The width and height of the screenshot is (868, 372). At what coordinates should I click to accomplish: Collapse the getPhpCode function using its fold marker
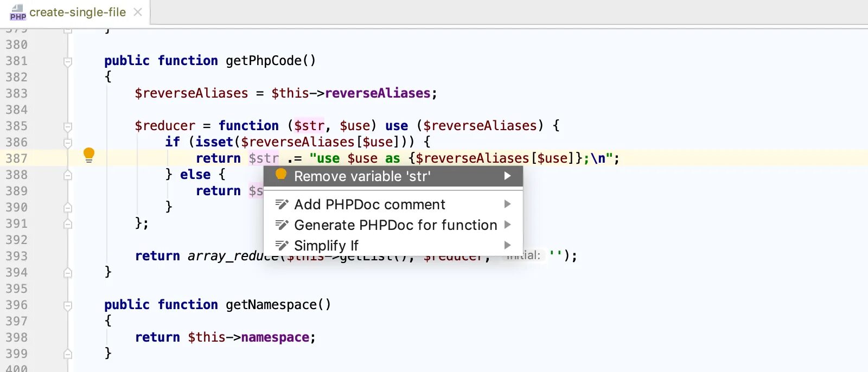68,61
